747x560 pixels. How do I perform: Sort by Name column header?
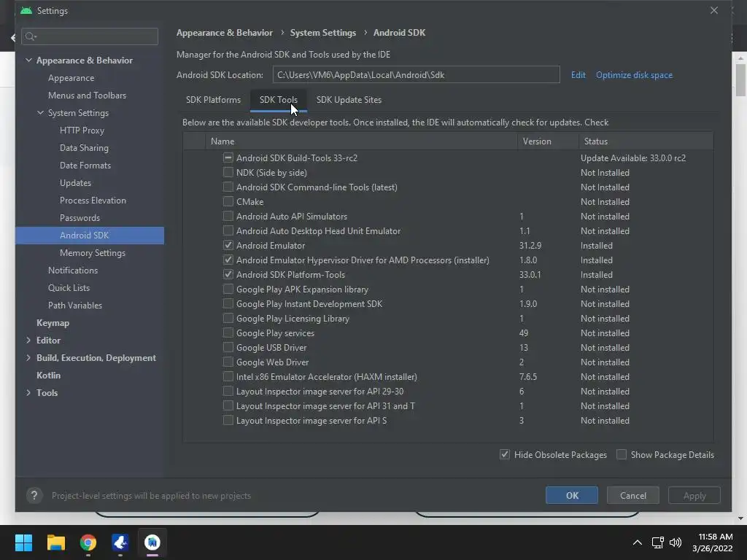point(361,141)
